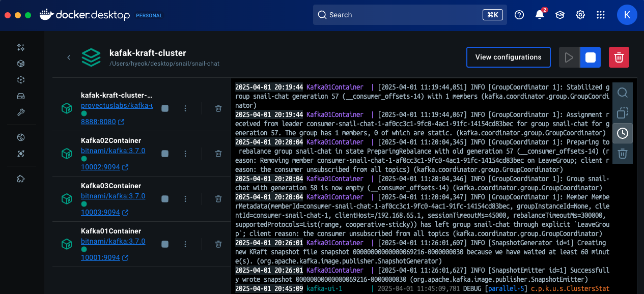Viewport: 644px width, 294px height.
Task: Click the /Users/hyeok/desktop/snail/snail-chat path
Action: (164, 64)
